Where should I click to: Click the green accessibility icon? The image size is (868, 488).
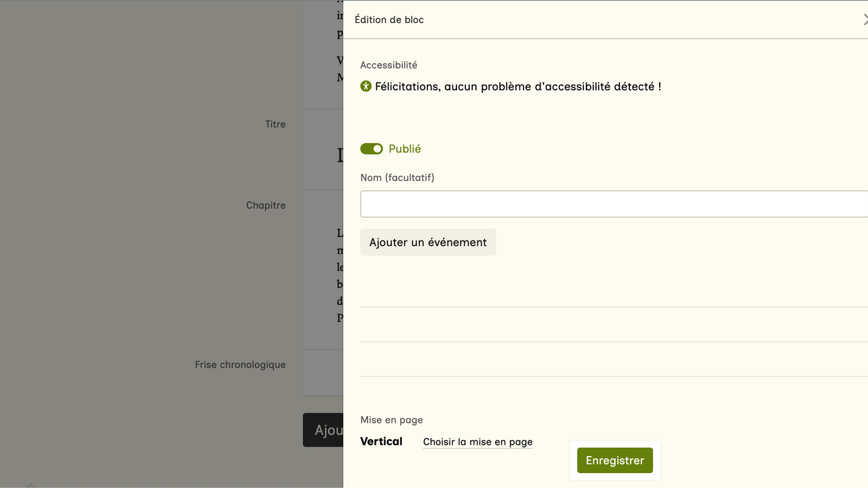pyautogui.click(x=366, y=86)
